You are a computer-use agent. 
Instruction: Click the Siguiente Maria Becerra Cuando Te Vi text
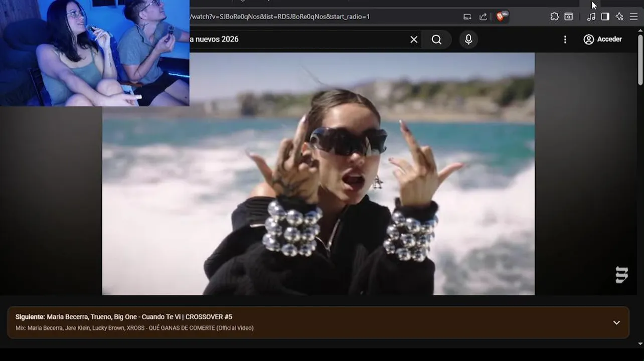point(124,317)
